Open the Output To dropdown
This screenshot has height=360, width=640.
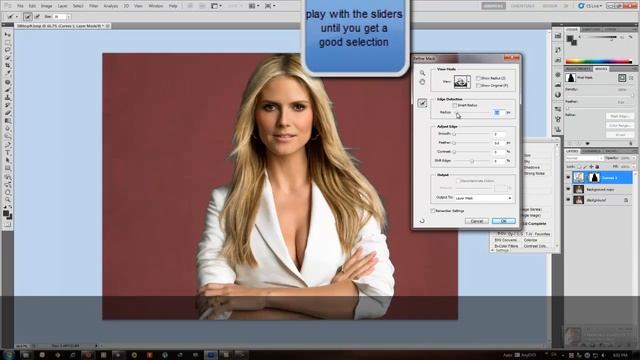484,198
